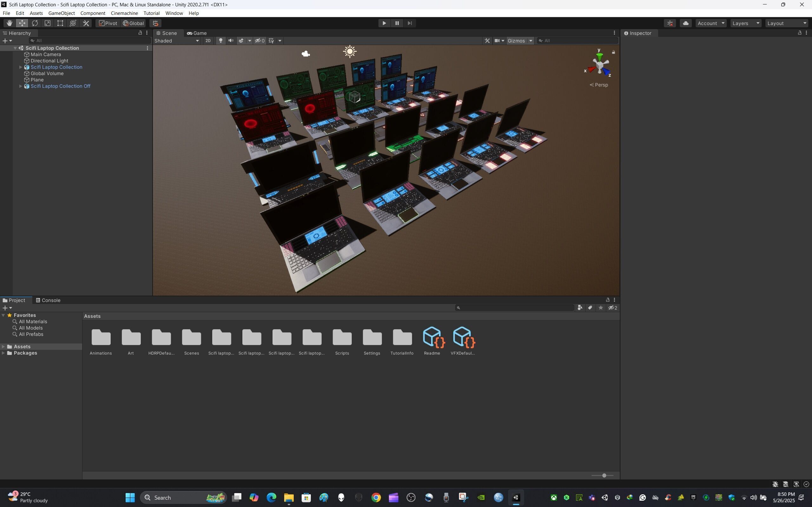Open the Layers dropdown

tap(746, 23)
